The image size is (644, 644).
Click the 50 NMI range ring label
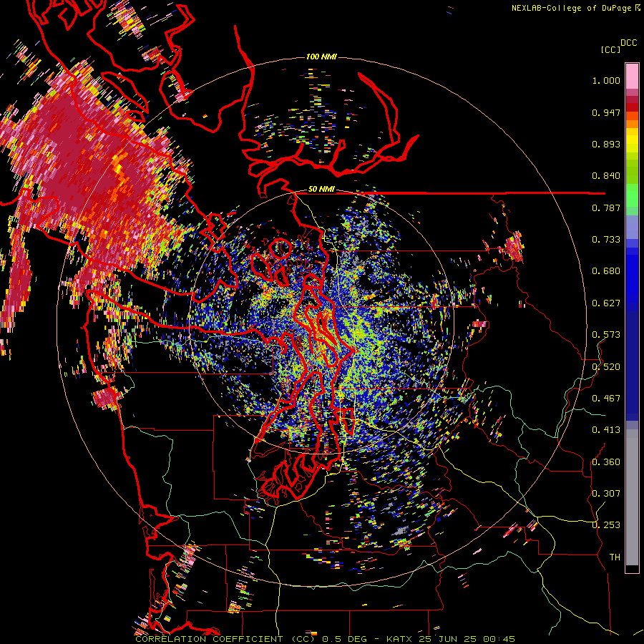321,190
